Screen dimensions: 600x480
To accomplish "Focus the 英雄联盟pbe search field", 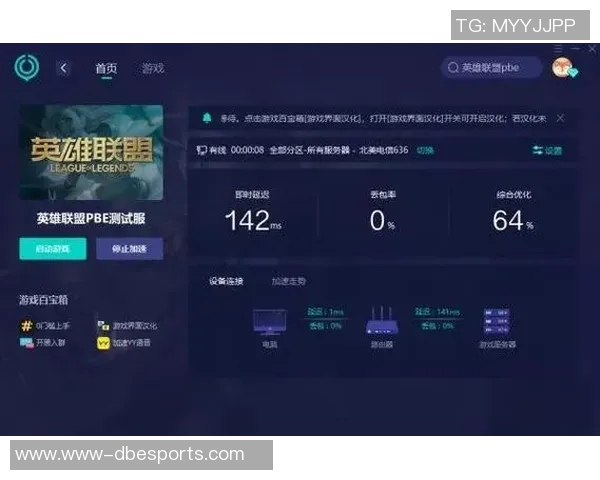I will click(x=492, y=68).
